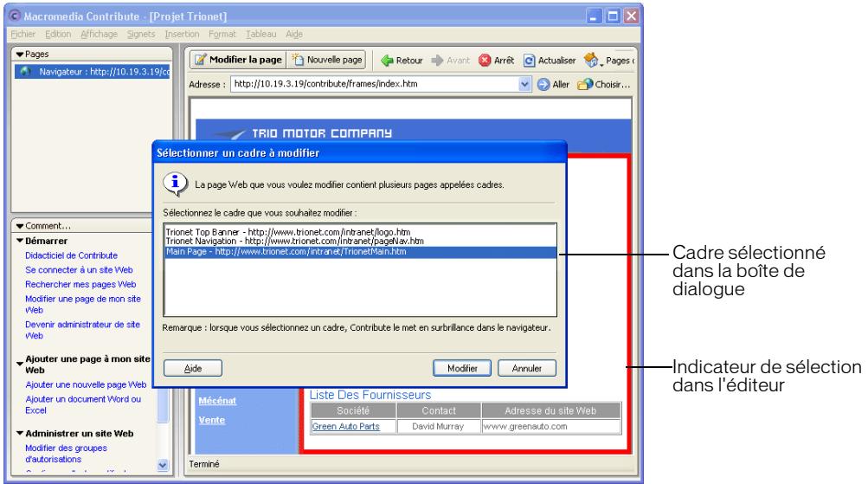Click into the Adresse URL field
868x484 pixels.
(x=375, y=84)
